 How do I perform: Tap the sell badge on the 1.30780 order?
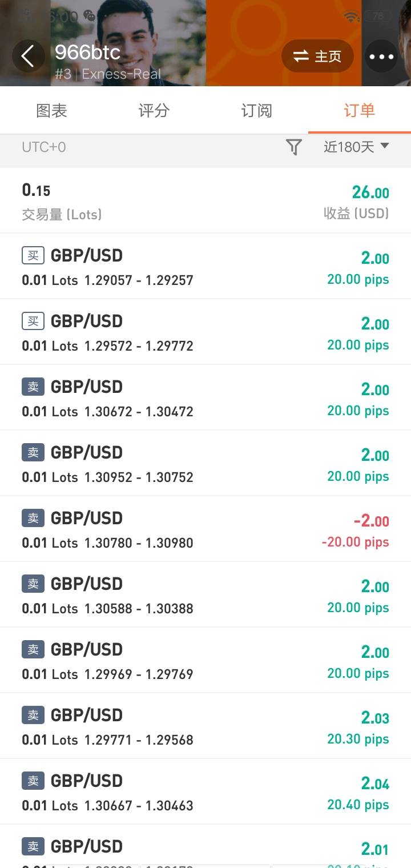click(33, 518)
